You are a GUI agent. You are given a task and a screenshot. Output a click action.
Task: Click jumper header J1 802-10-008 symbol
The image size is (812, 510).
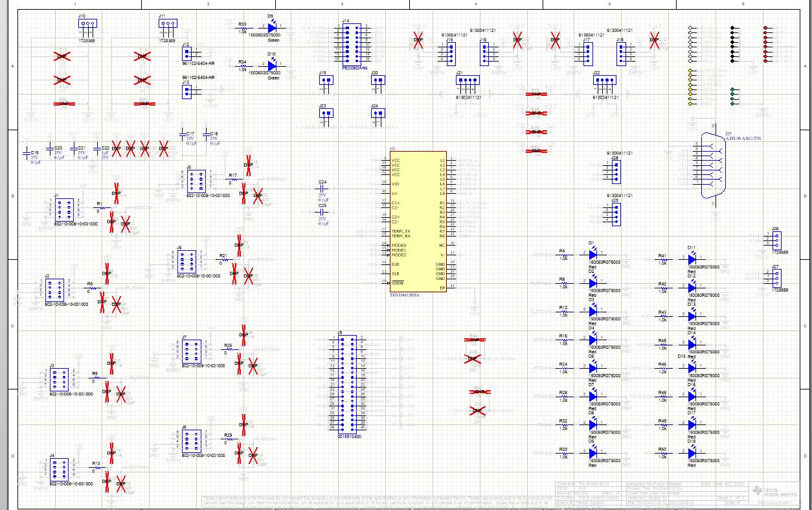click(63, 211)
